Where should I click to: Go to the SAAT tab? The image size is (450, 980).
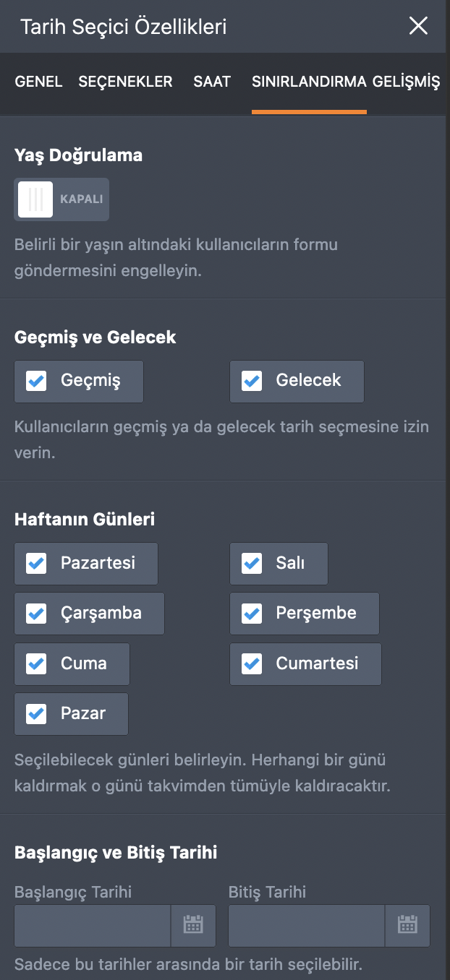[x=212, y=82]
